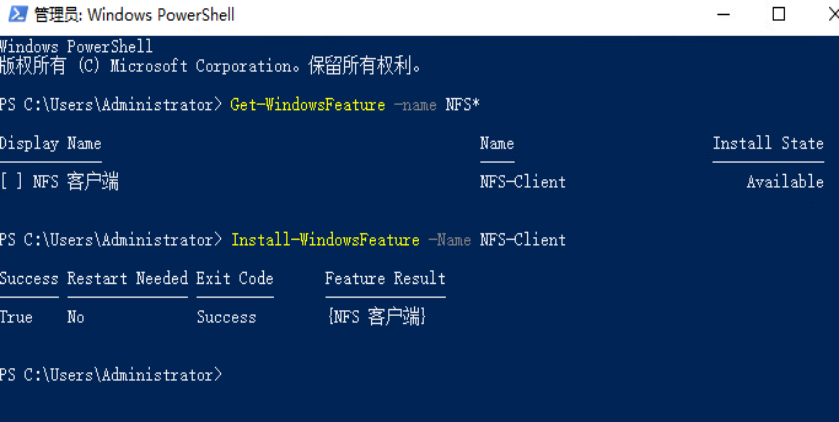The image size is (839, 422).
Task: Click the Exit Code column header
Action: 234,278
